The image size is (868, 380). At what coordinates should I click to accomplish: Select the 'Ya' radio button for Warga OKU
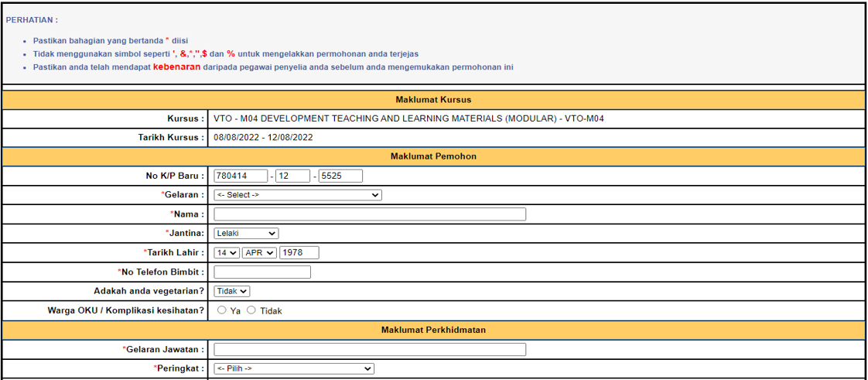click(222, 310)
